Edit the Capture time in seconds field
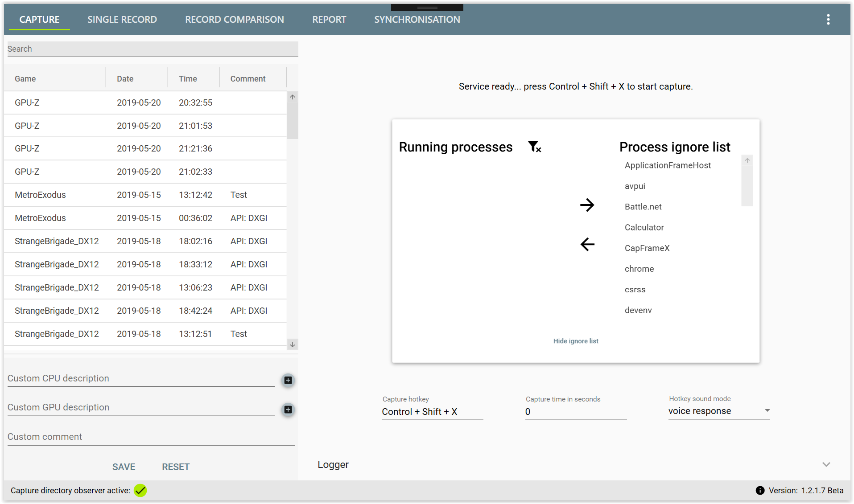The height and width of the screenshot is (504, 854). [x=576, y=412]
